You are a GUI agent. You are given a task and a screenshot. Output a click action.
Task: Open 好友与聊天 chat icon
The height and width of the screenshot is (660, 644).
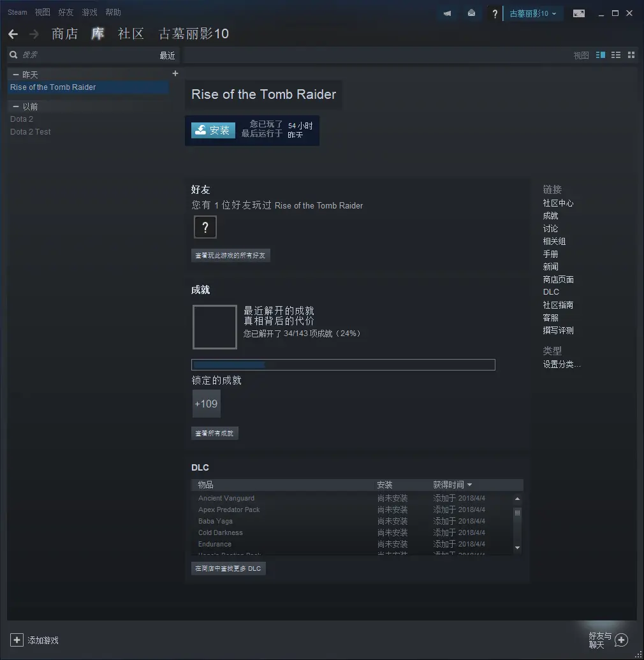[x=621, y=640]
